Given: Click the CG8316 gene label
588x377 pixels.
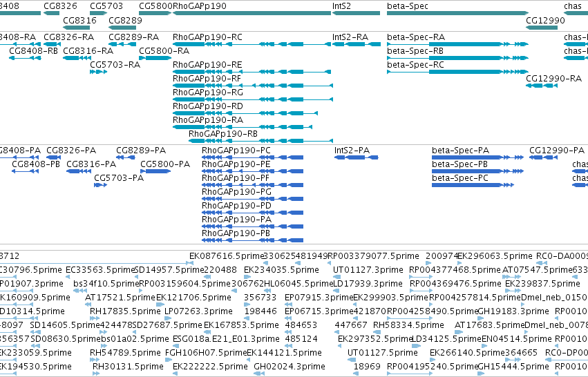Looking at the screenshot, I should [x=80, y=20].
